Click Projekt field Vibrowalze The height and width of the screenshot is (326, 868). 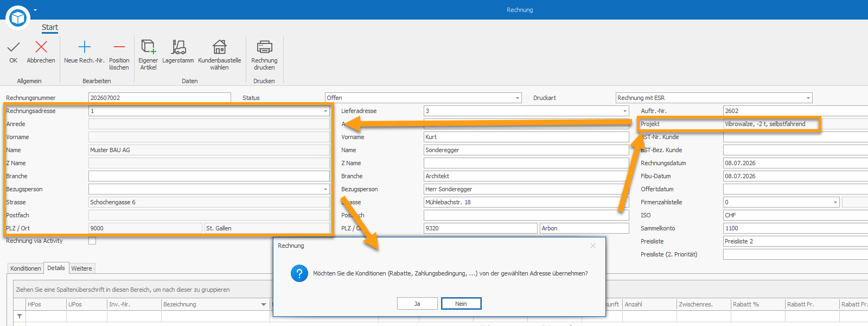pos(795,124)
